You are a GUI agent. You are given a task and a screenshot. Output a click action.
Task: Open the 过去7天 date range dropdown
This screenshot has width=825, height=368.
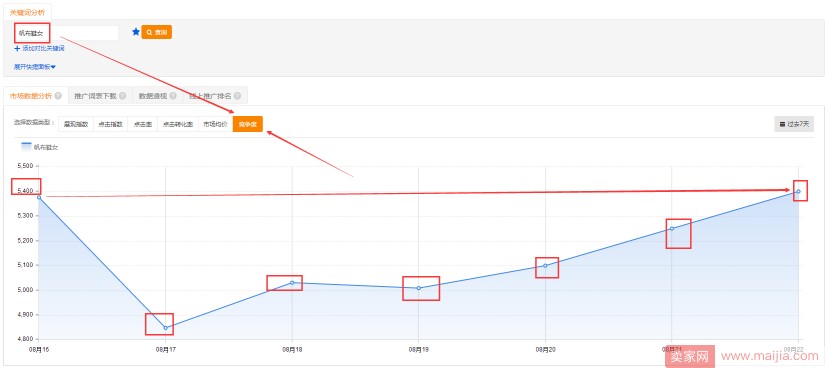[x=794, y=124]
